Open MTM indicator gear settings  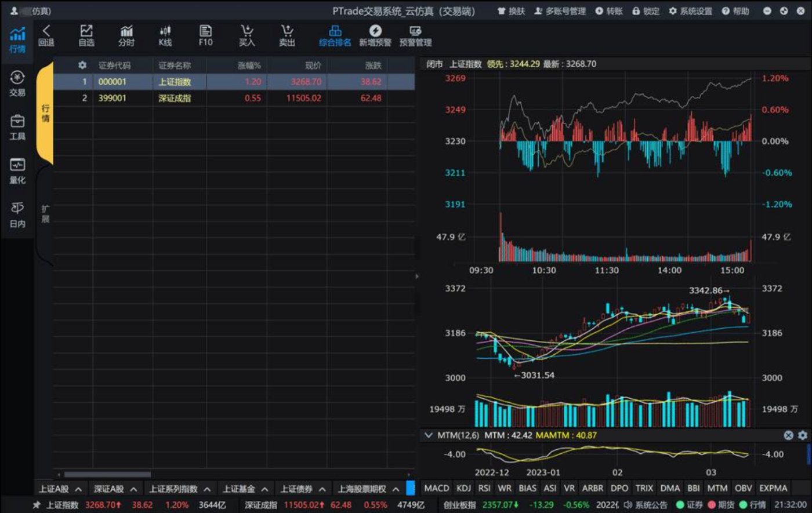802,435
